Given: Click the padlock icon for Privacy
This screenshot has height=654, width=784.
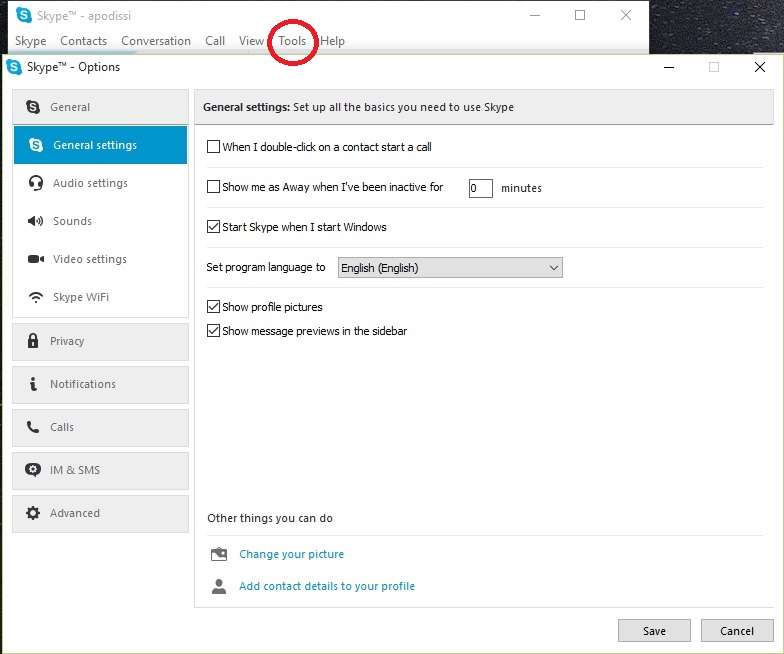Looking at the screenshot, I should coord(33,340).
